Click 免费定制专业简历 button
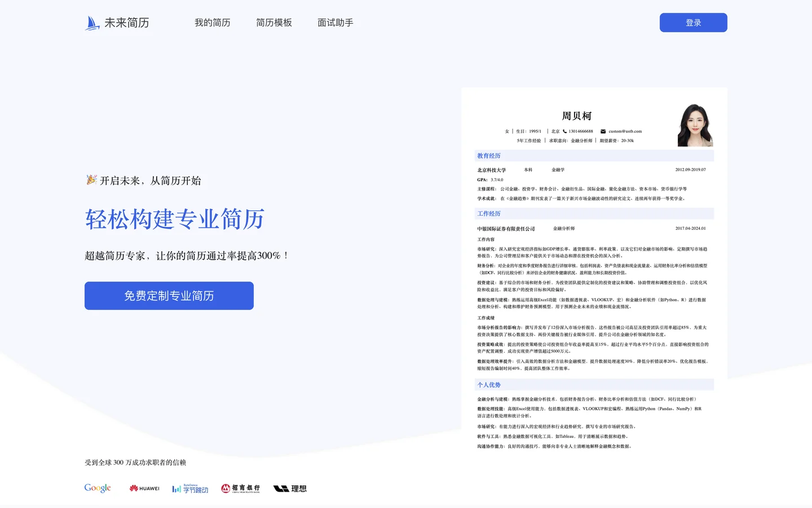Viewport: 812px width, 508px height. click(169, 296)
